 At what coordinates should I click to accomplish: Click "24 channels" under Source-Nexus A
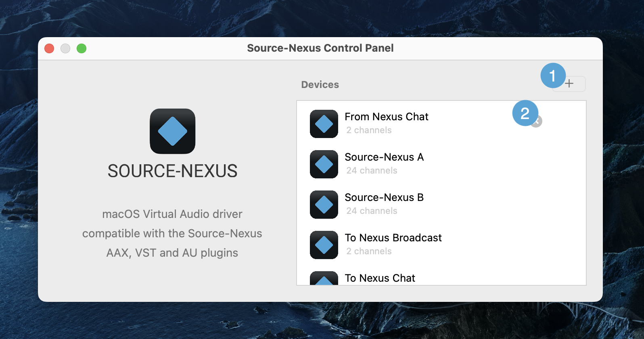pos(372,171)
